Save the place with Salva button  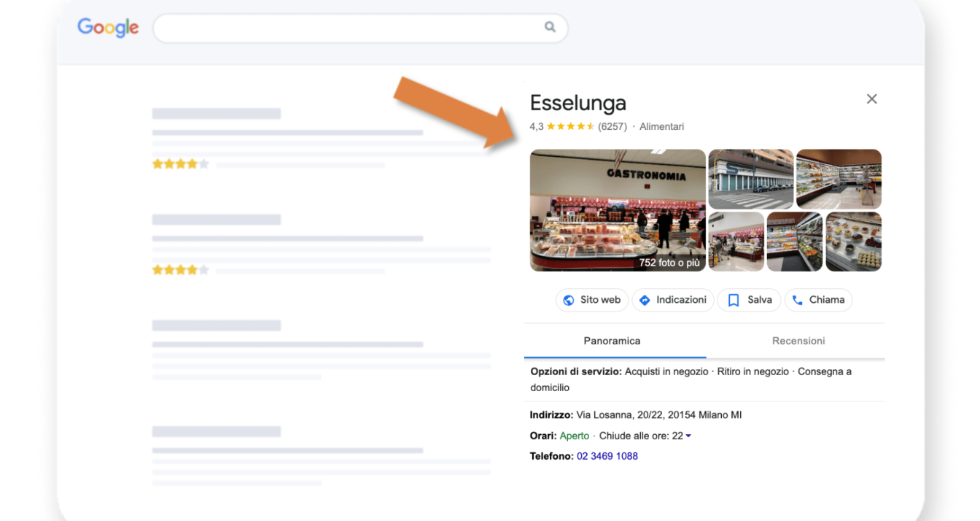[749, 300]
